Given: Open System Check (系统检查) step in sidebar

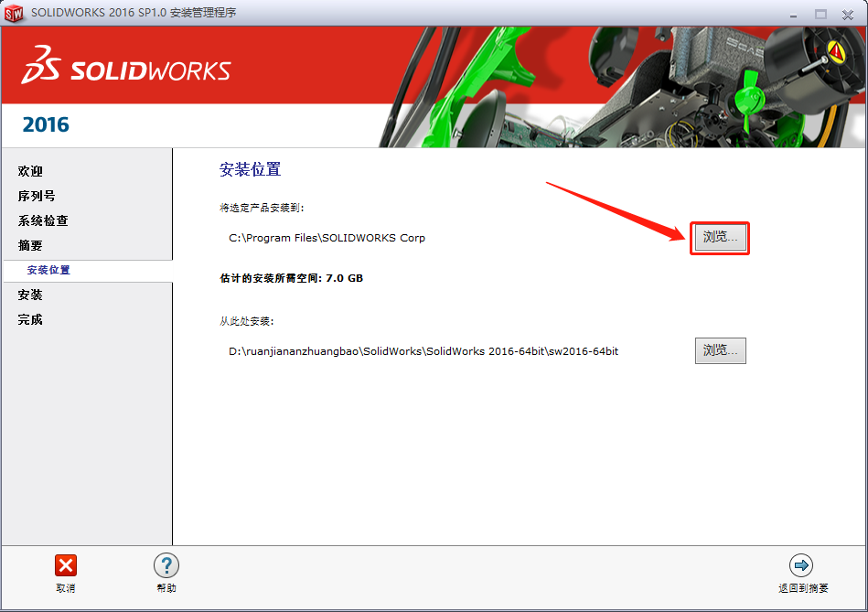Looking at the screenshot, I should pyautogui.click(x=43, y=220).
